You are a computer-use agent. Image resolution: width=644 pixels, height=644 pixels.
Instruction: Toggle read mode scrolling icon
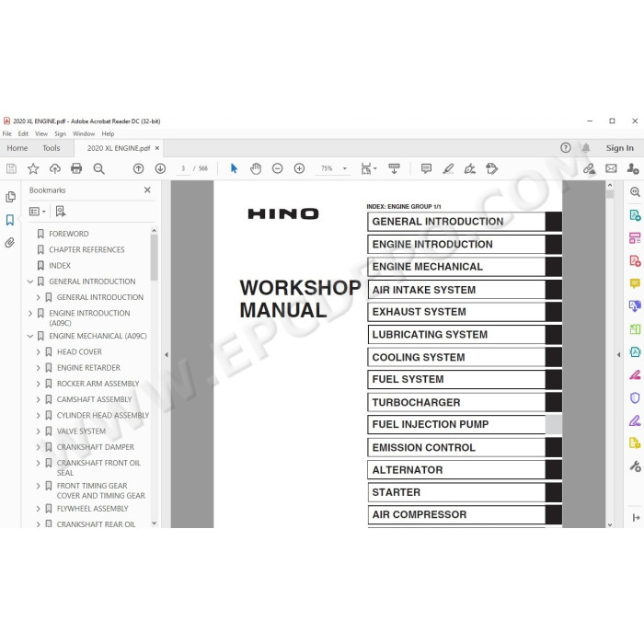coord(394,168)
